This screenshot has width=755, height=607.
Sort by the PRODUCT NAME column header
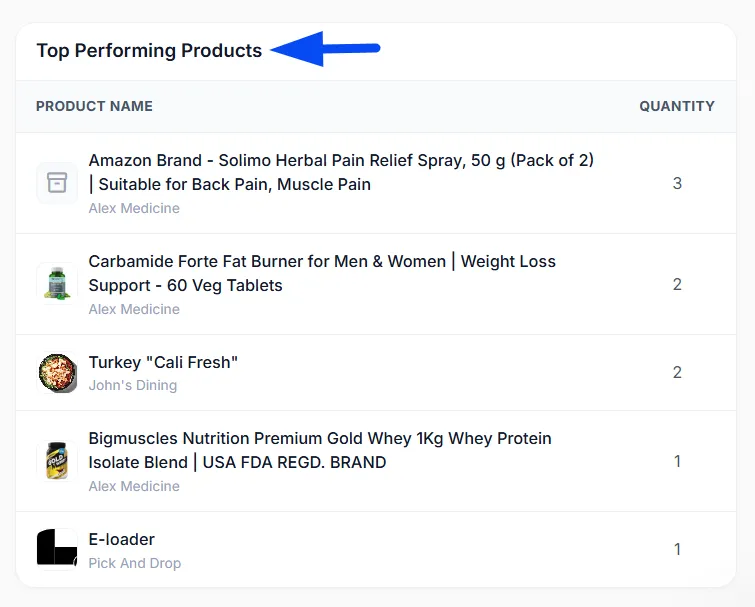point(94,106)
